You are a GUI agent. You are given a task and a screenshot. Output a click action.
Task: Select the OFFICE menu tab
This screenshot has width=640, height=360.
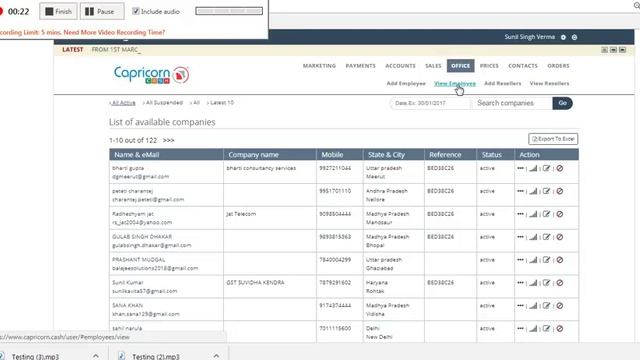pos(460,66)
